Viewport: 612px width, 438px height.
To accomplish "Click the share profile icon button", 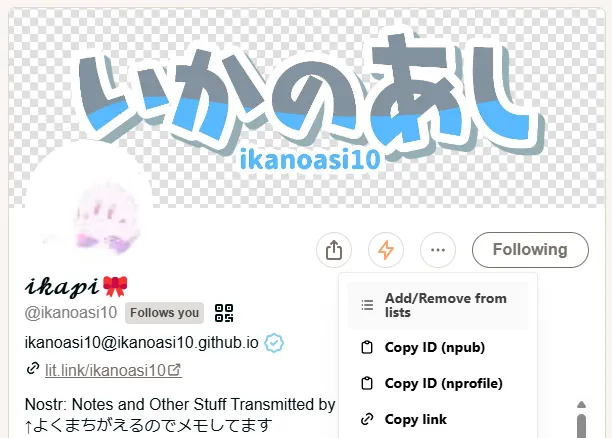I will tap(334, 250).
